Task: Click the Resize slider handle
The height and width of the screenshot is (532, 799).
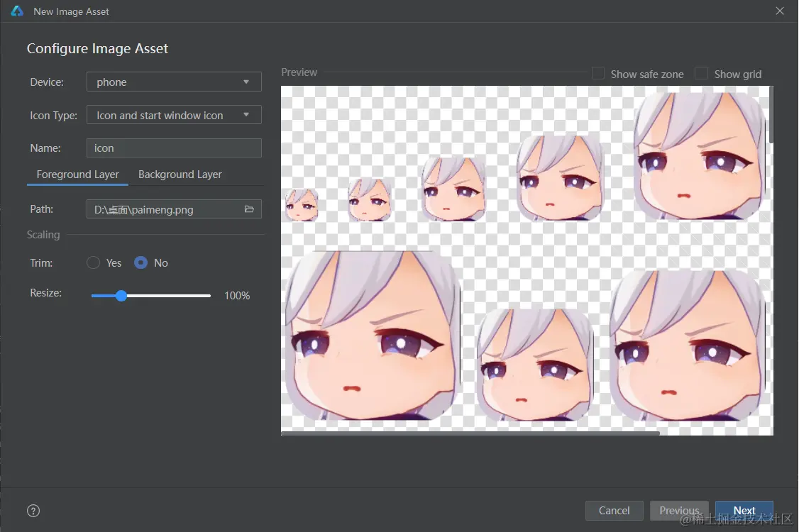Action: click(121, 296)
